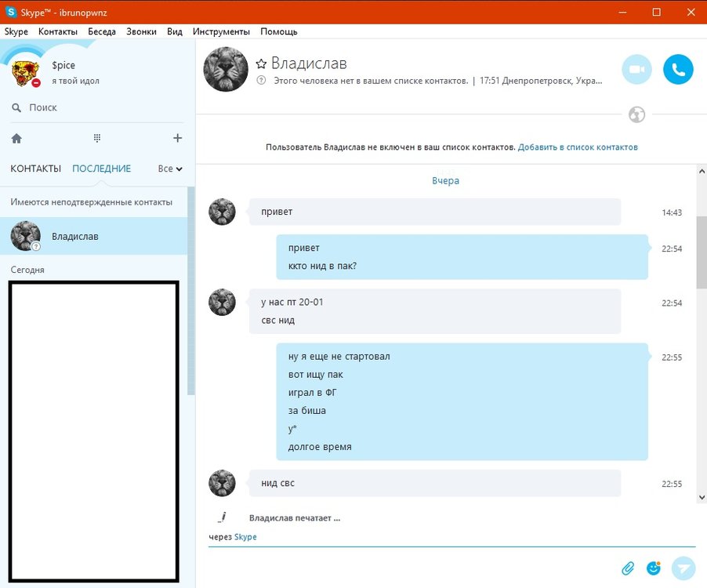Click the globe icon below call buttons

[x=636, y=115]
